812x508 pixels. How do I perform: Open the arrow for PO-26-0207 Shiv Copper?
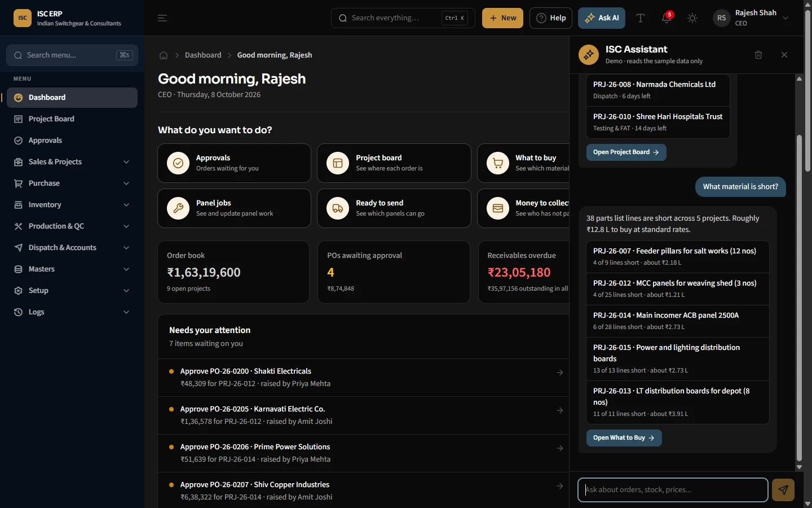[560, 486]
